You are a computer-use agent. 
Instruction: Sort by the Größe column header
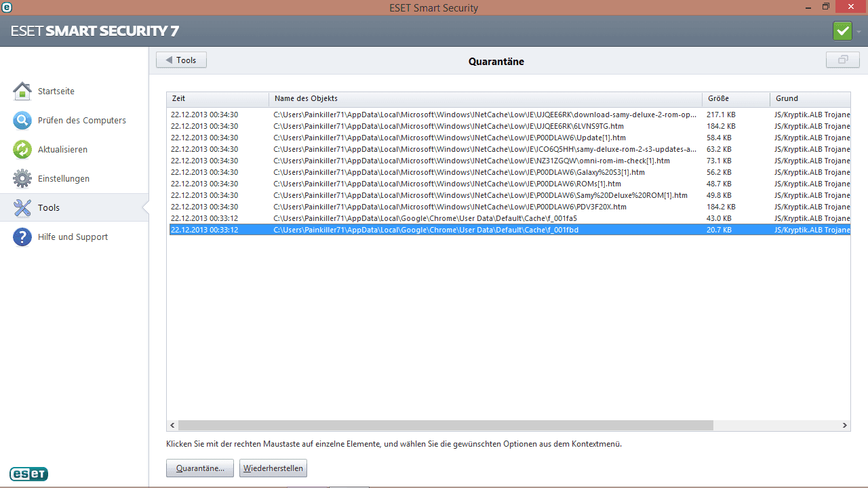click(x=736, y=99)
